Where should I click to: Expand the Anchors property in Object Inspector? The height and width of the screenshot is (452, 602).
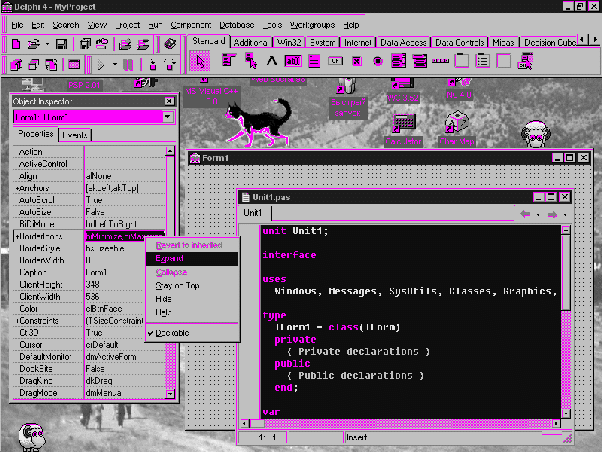[x=19, y=186]
